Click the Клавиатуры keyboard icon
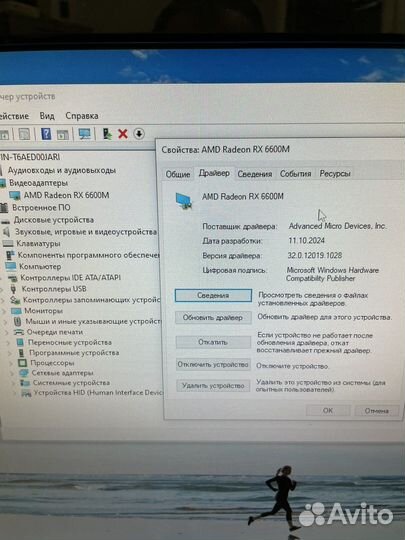This screenshot has width=405, height=540. point(8,244)
